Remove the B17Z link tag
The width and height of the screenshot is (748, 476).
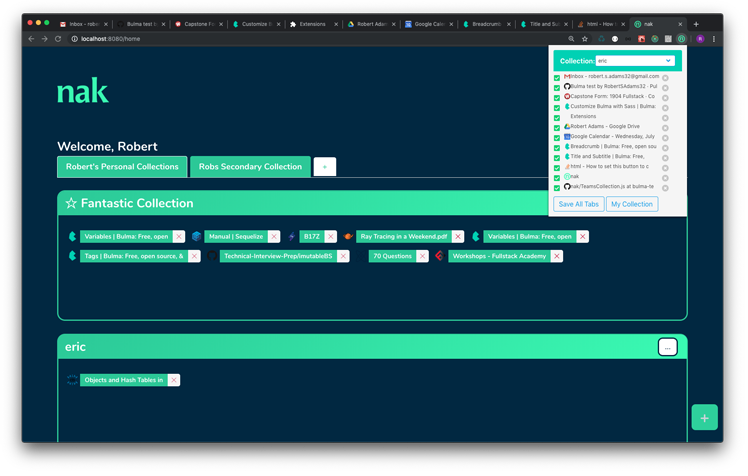pyautogui.click(x=331, y=237)
